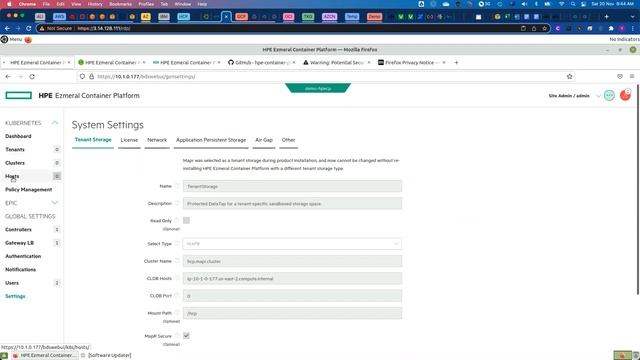This screenshot has height=360, width=640.
Task: Open the green chat bubble icon
Action: point(609,96)
